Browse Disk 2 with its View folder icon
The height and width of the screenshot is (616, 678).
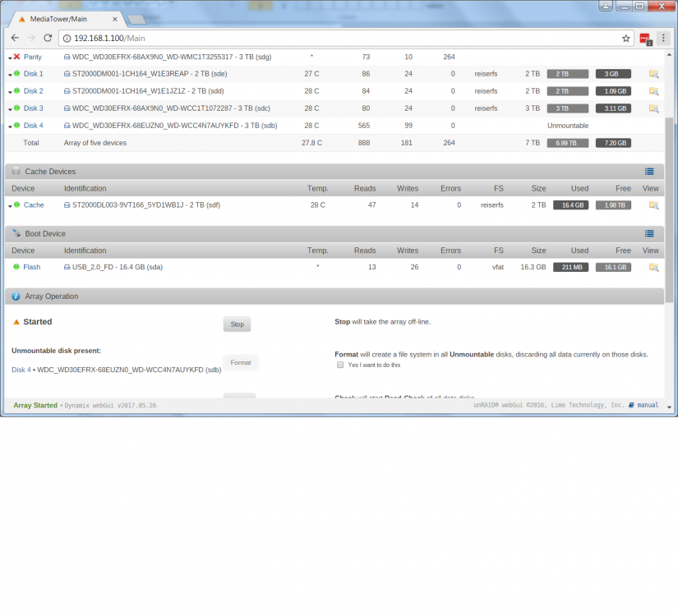(x=654, y=91)
